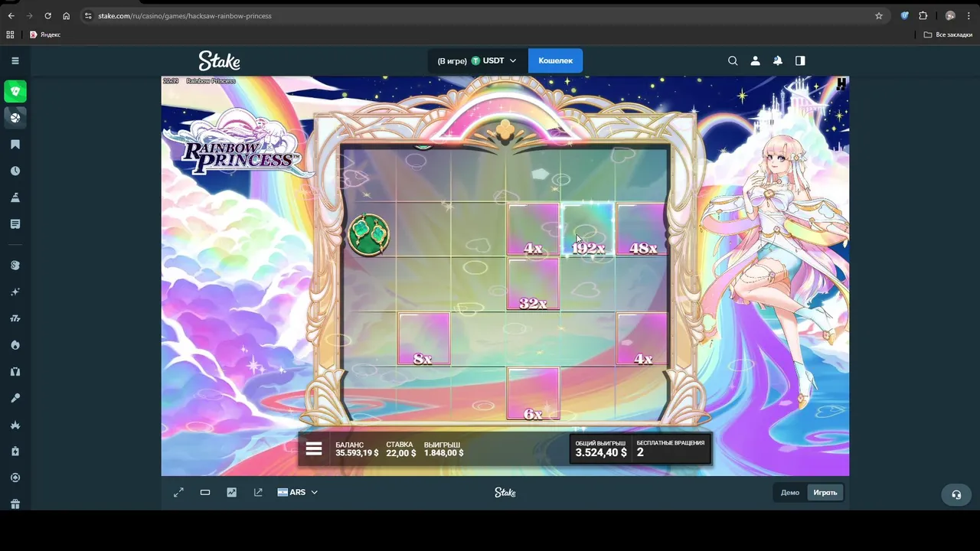Viewport: 980px width, 551px height.
Task: Open browser extensions puzzle icon
Action: [923, 15]
